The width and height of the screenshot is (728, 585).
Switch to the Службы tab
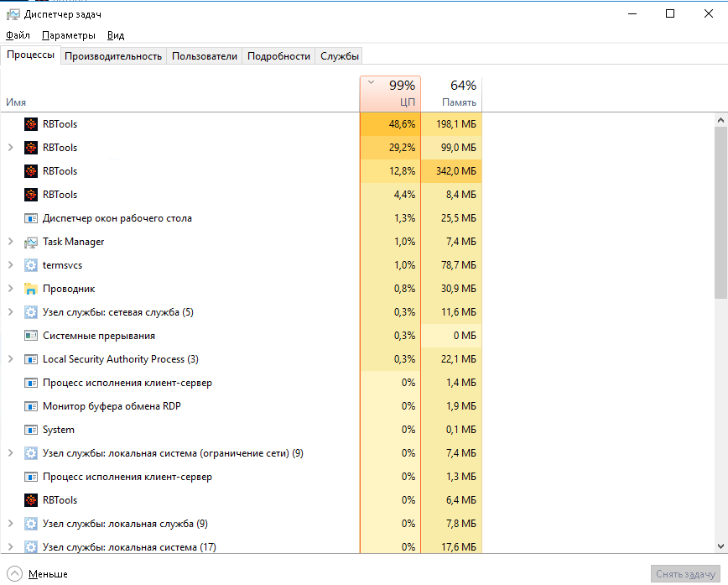(340, 56)
